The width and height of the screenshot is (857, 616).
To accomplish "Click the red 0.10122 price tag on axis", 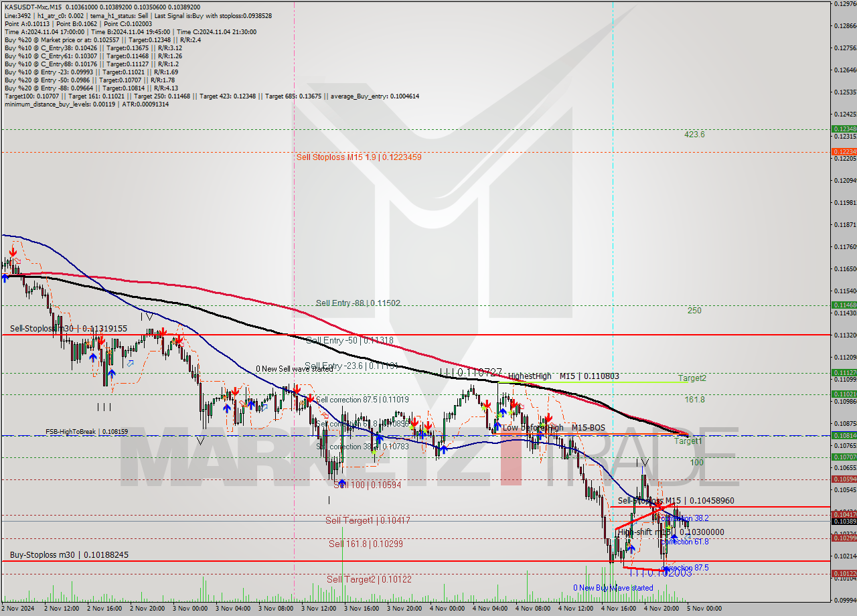I will pos(844,573).
